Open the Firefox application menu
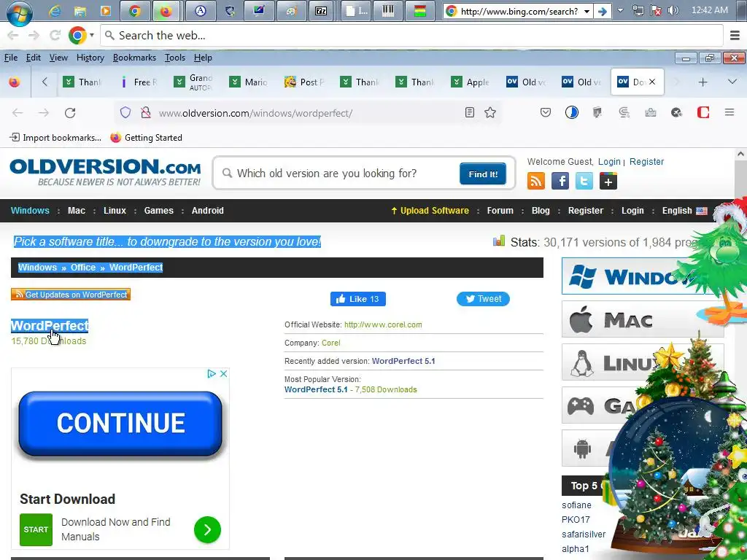The width and height of the screenshot is (747, 560). 729,112
